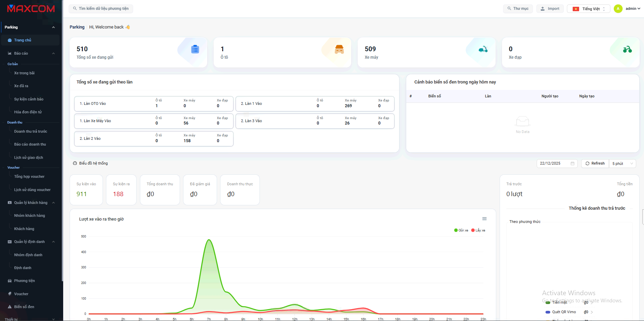This screenshot has width=644, height=321.
Task: Click the Import button
Action: point(550,9)
